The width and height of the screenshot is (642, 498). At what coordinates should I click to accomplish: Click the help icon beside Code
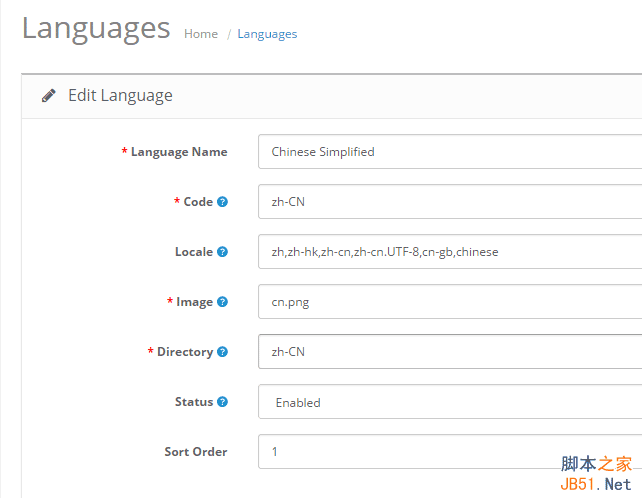(222, 202)
